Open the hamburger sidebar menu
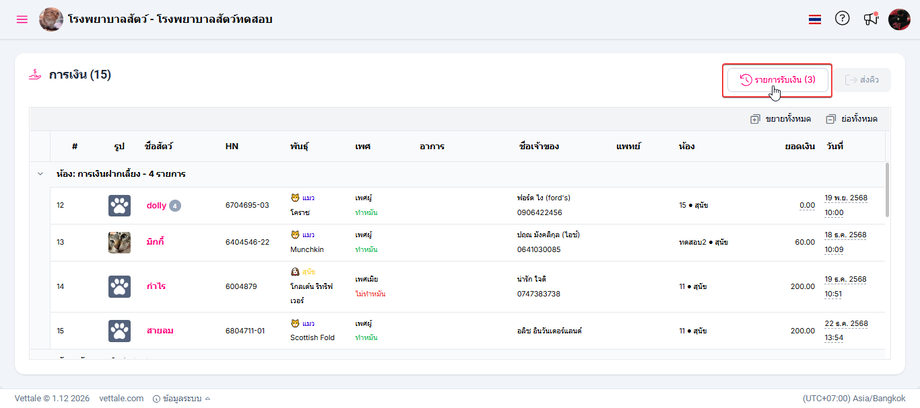The width and height of the screenshot is (920, 408). point(22,19)
